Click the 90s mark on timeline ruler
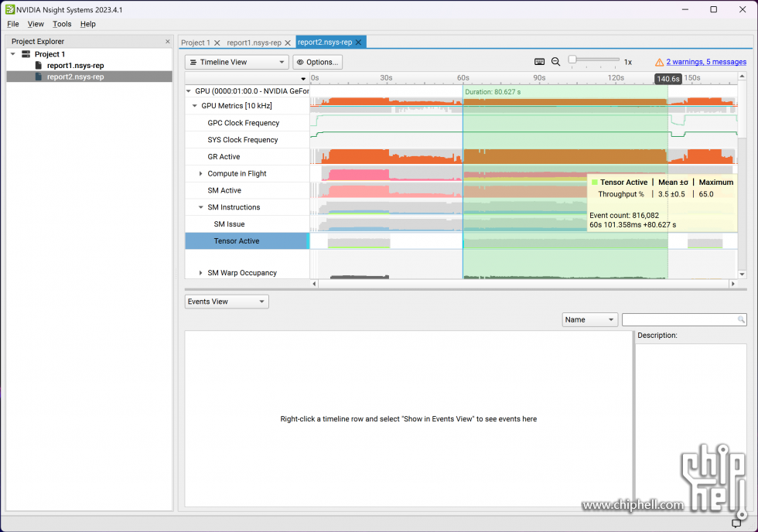The image size is (758, 532). 539,78
